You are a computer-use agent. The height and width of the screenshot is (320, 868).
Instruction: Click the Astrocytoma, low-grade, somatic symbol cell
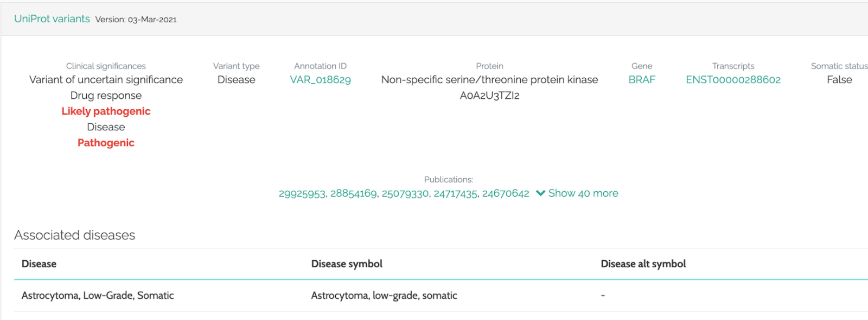pos(384,296)
